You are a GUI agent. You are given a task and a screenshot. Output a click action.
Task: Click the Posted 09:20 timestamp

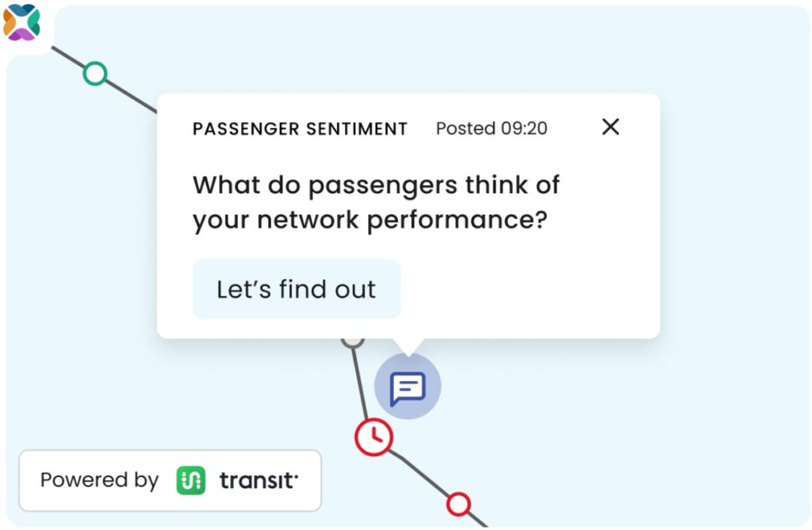pyautogui.click(x=492, y=128)
